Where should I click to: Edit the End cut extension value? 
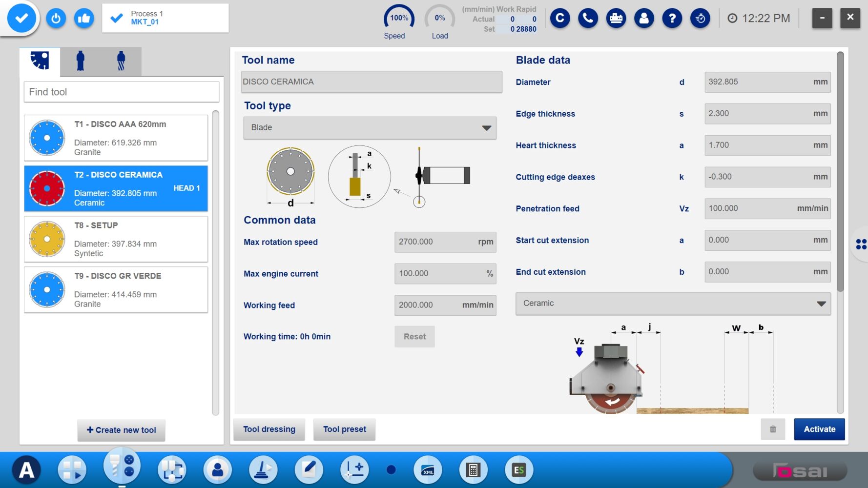click(767, 272)
